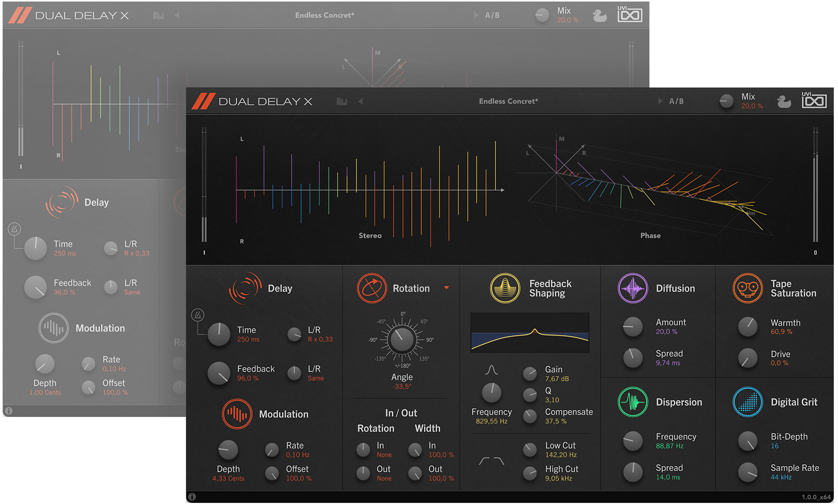Click the Time L/R ratio knob

click(x=294, y=335)
